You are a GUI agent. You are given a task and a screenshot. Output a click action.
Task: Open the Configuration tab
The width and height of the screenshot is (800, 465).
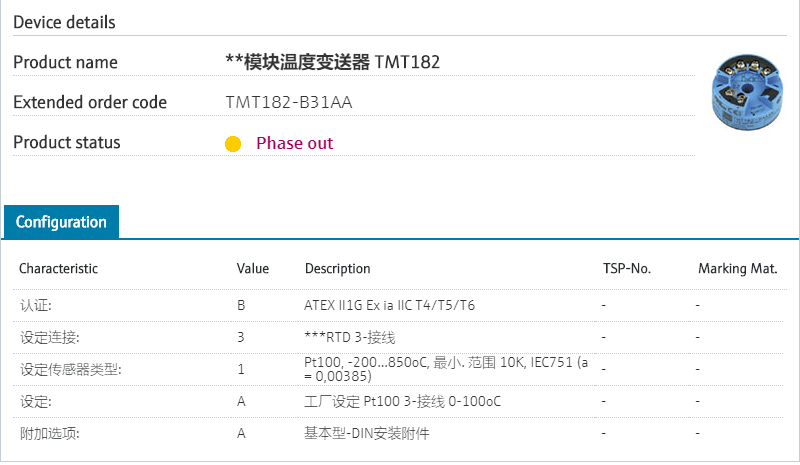pyautogui.click(x=61, y=222)
